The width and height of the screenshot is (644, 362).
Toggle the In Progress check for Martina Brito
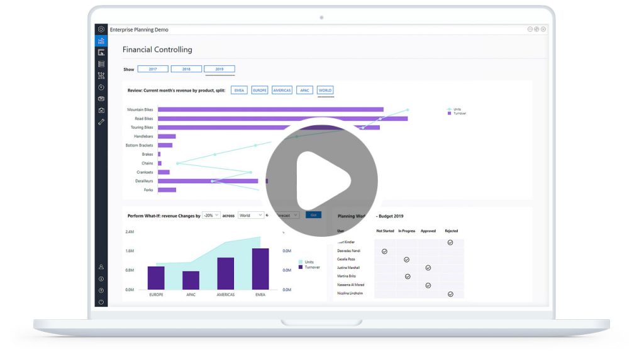coord(408,277)
